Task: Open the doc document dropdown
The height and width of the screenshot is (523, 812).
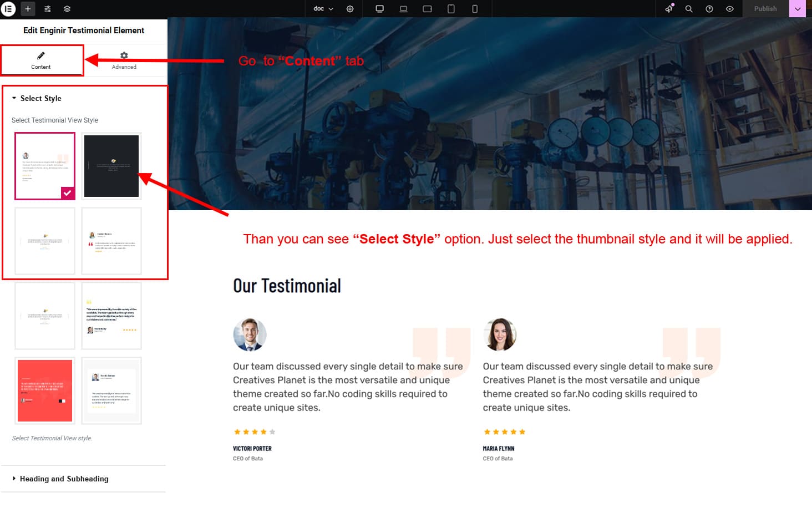Action: tap(323, 9)
